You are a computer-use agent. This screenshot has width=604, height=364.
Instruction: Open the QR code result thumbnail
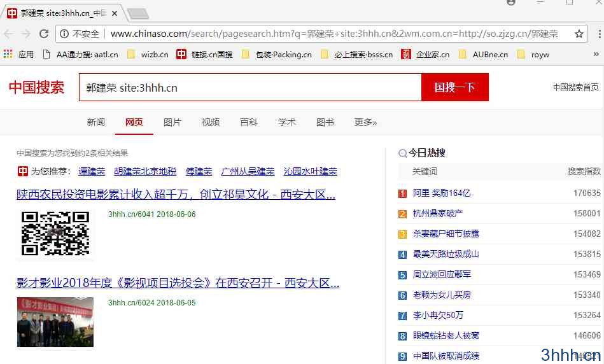(55, 234)
